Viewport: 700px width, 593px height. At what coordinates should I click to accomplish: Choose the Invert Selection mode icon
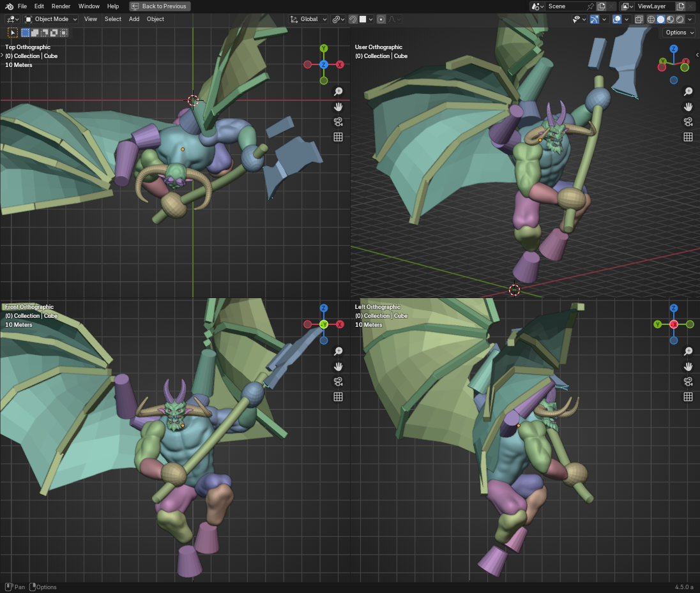(x=54, y=33)
